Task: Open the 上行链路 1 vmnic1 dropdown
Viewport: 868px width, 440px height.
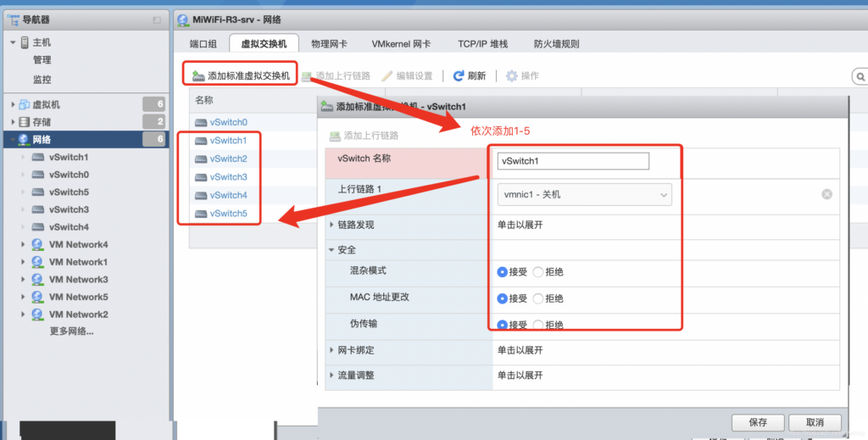Action: pos(585,195)
